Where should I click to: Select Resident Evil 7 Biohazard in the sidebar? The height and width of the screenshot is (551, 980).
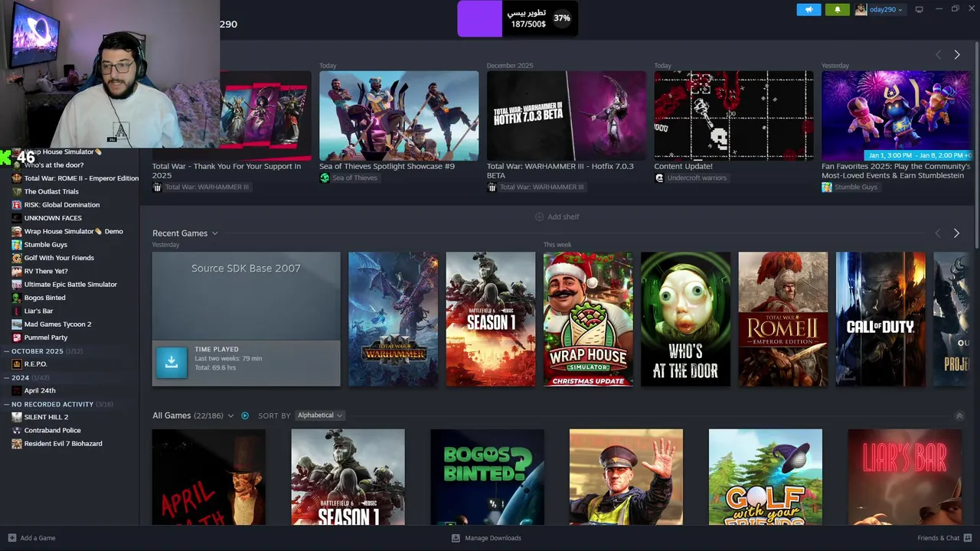(63, 444)
